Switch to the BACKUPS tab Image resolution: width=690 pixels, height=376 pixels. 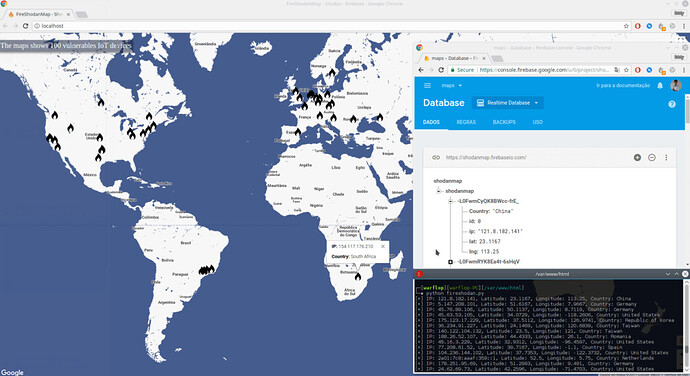tap(504, 122)
